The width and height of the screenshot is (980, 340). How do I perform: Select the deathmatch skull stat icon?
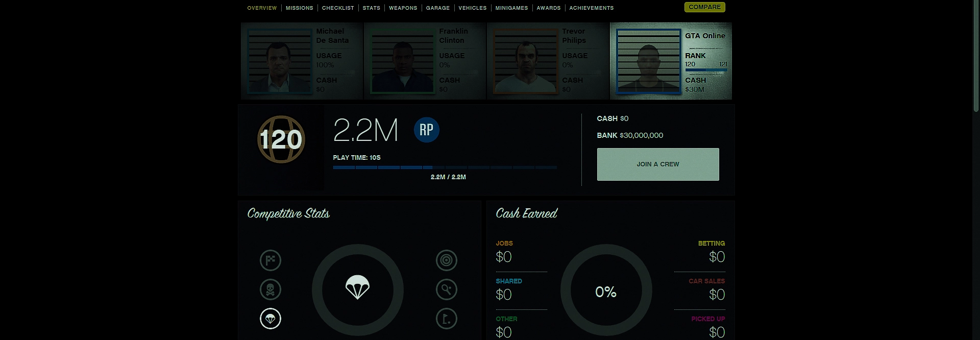tap(271, 289)
